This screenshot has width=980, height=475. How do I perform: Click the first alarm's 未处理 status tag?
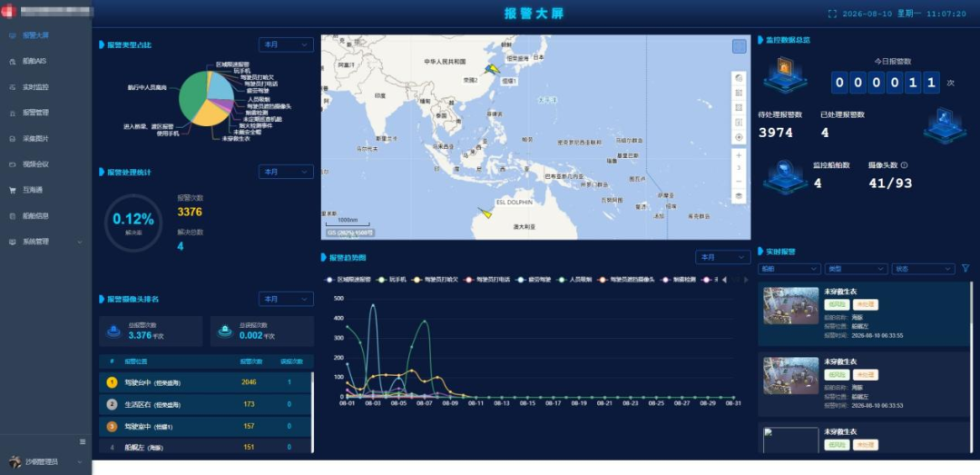(866, 305)
